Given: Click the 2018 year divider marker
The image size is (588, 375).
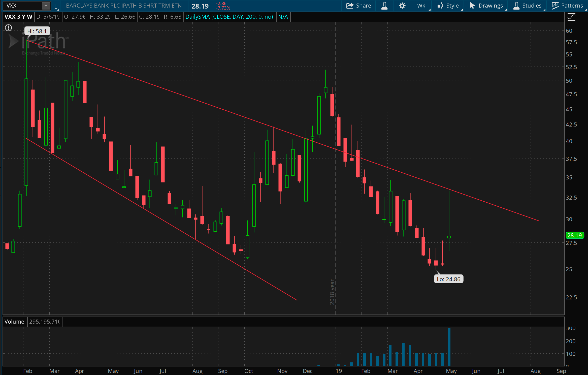Looking at the screenshot, I should (332, 292).
